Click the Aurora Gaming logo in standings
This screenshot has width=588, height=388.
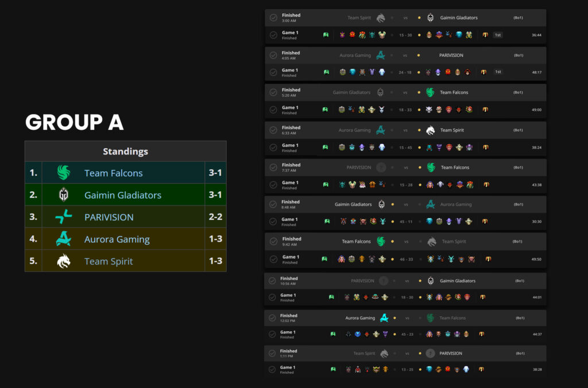[64, 239]
